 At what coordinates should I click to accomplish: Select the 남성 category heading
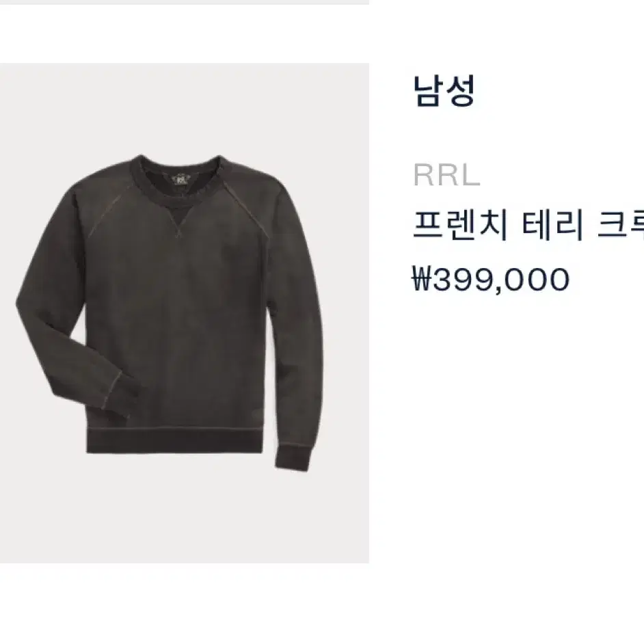click(444, 90)
